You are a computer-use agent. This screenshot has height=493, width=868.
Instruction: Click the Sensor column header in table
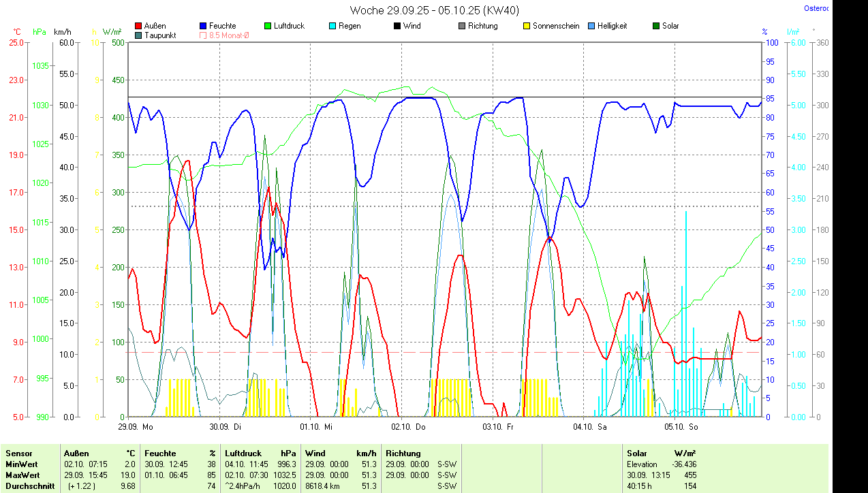[18, 454]
